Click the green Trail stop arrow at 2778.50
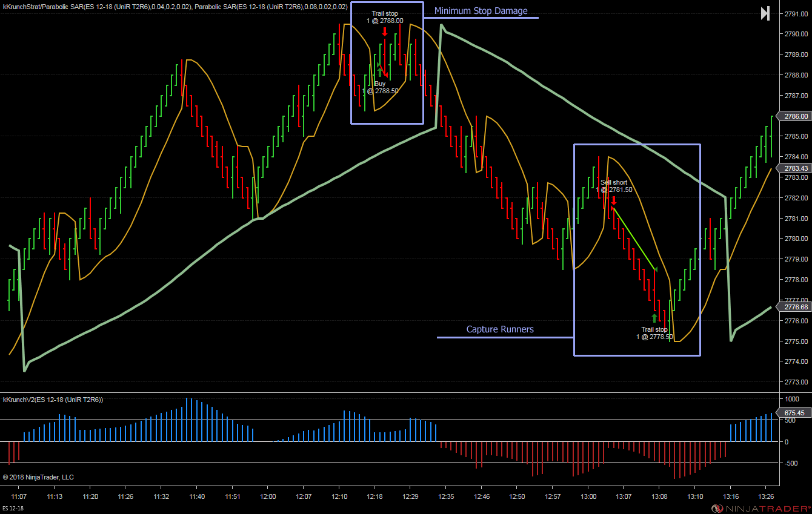Image resolution: width=812 pixels, height=514 pixels. pos(654,318)
